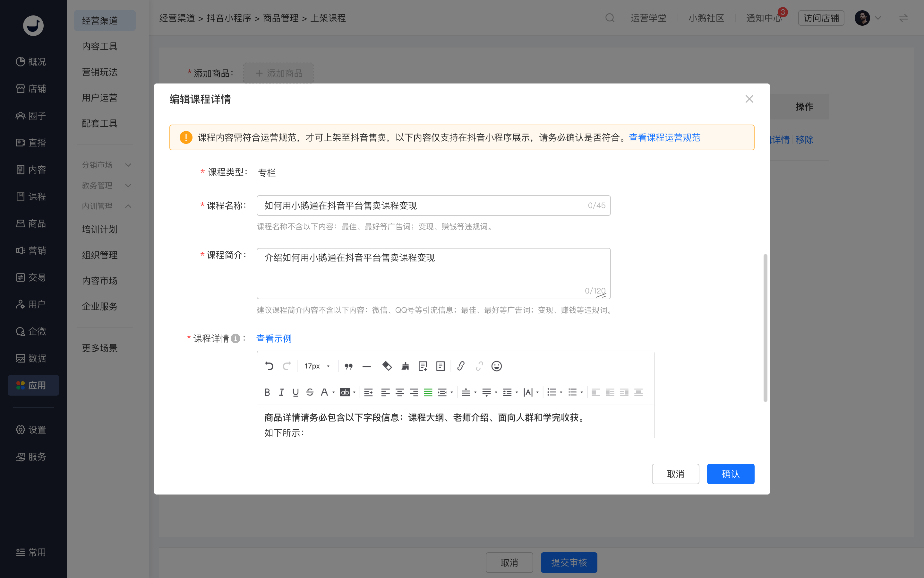This screenshot has width=924, height=578.
Task: Center align text in the editor
Action: pos(400,392)
